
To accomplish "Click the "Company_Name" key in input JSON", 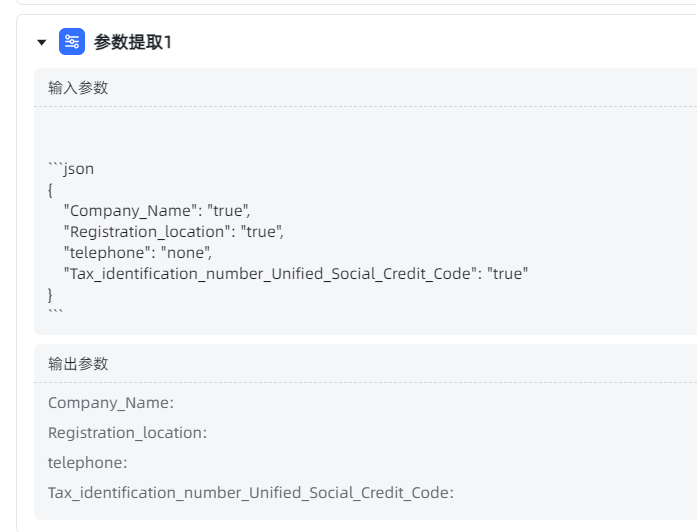I will tap(130, 211).
